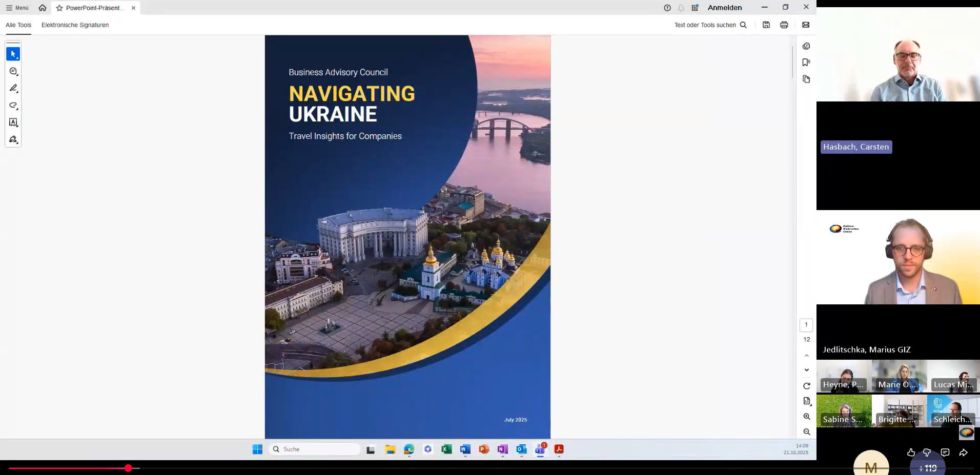Go to the previous page arrow
The image size is (980, 475).
point(806,356)
